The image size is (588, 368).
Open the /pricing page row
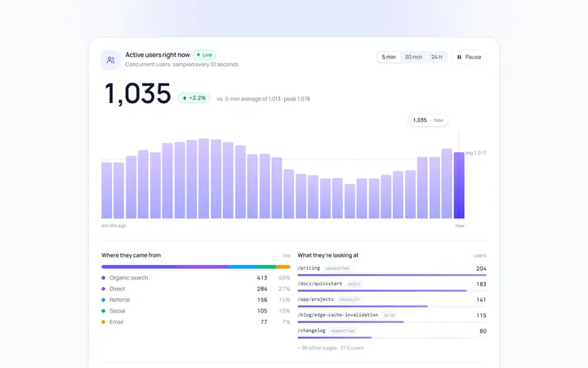392,271
